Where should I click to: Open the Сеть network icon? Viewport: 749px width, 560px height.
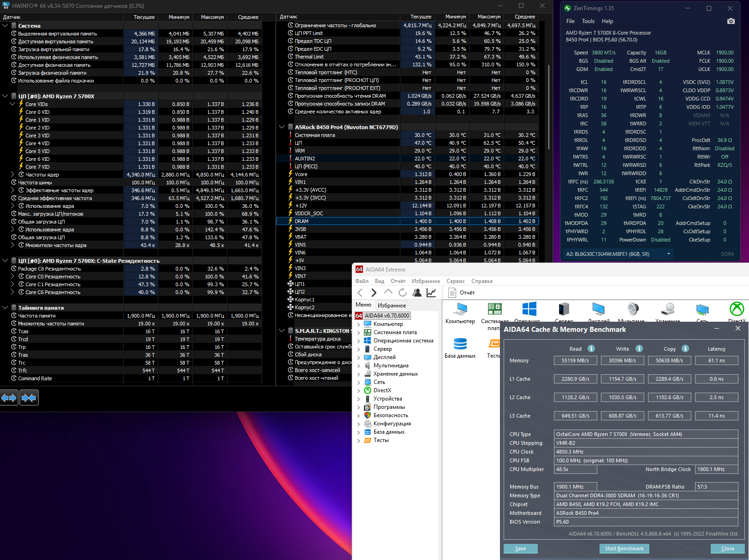[702, 309]
